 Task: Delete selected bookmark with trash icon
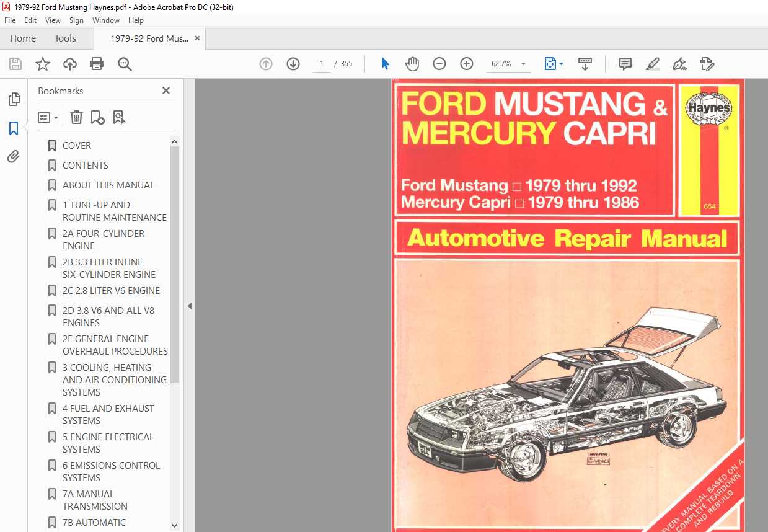76,117
